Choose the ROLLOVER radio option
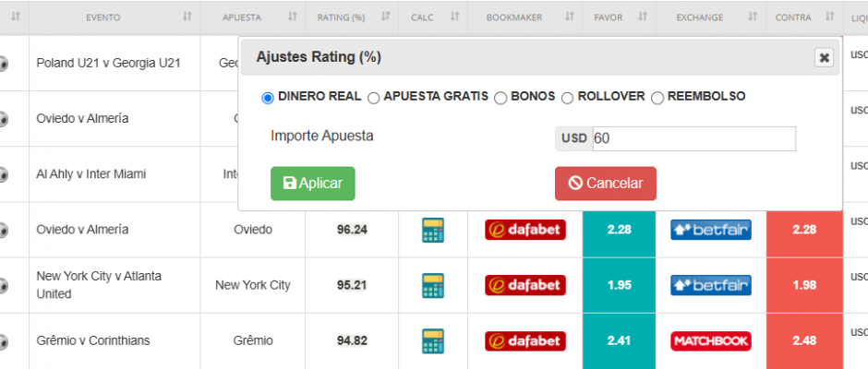 [568, 97]
